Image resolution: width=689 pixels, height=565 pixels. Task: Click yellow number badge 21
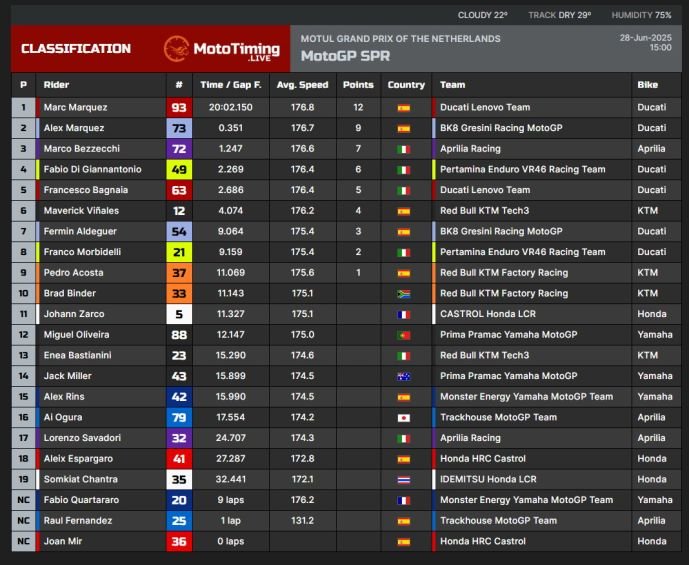tap(179, 252)
